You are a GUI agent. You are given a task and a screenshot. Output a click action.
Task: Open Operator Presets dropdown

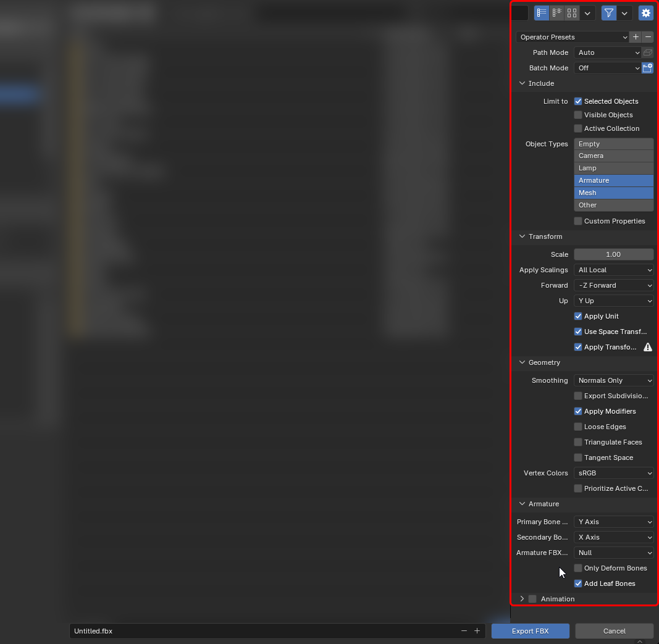click(573, 37)
